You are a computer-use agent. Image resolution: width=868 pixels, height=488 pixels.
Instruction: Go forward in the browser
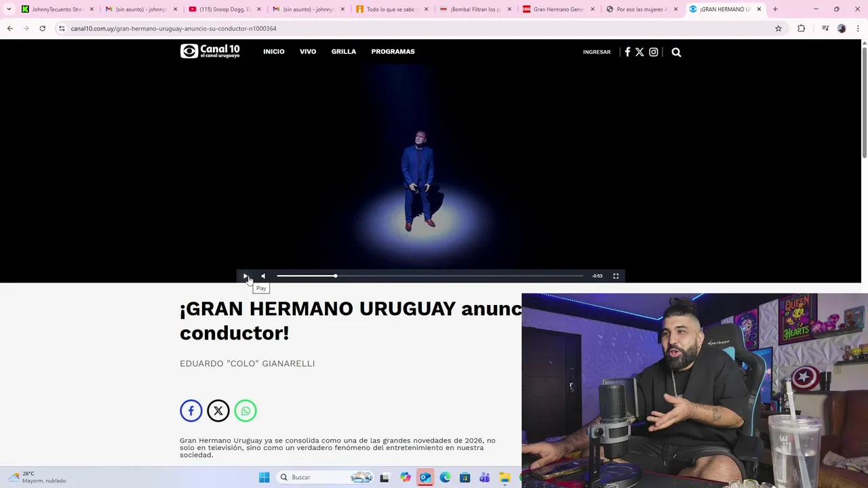26,28
